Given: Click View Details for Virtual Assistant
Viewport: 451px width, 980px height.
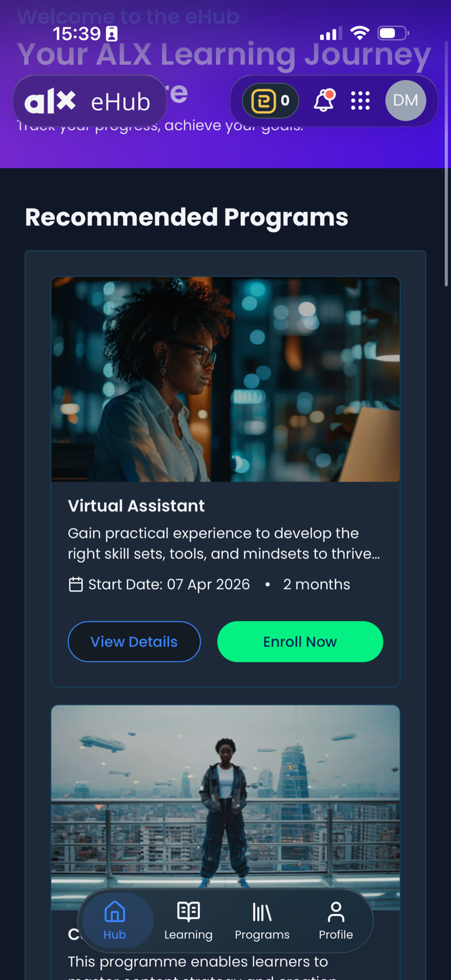Looking at the screenshot, I should (x=134, y=642).
